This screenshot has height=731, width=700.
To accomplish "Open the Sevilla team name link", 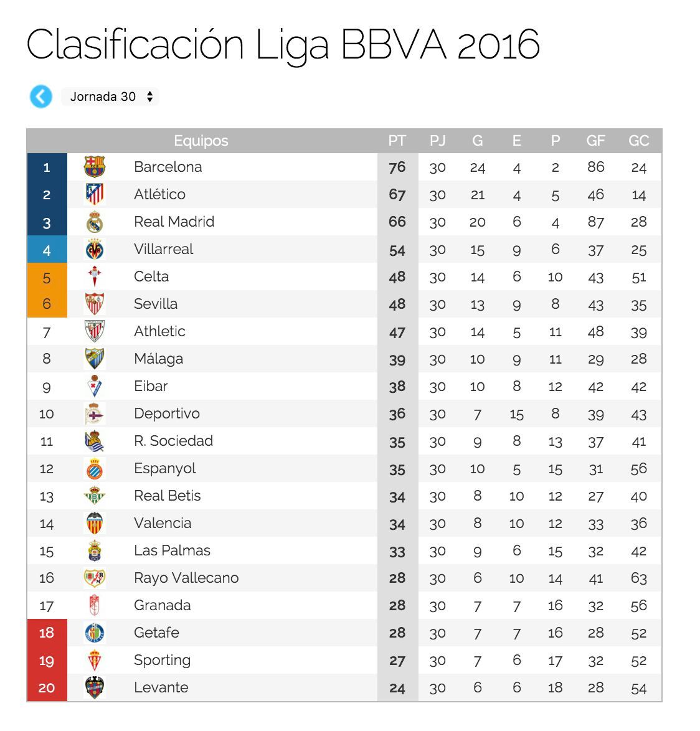I will tap(156, 304).
